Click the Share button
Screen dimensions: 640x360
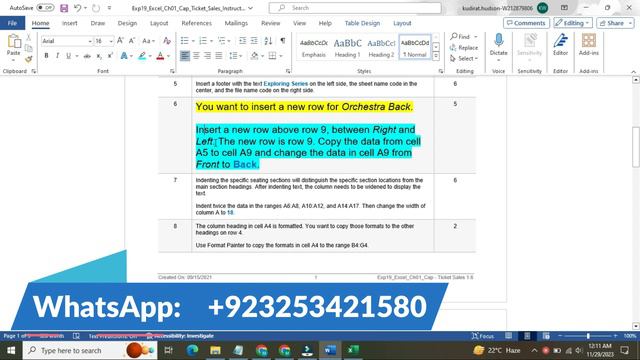[615, 23]
